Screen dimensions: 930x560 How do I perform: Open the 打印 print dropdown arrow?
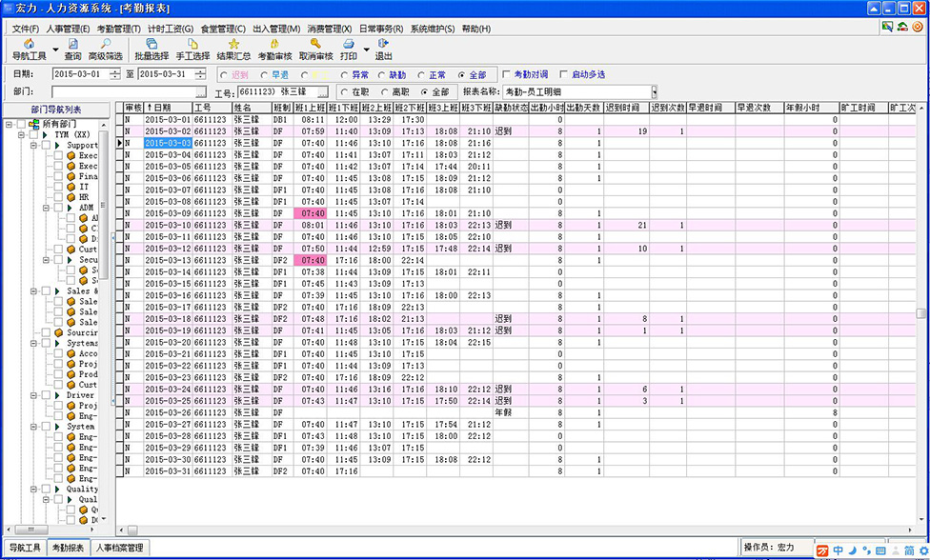(366, 50)
